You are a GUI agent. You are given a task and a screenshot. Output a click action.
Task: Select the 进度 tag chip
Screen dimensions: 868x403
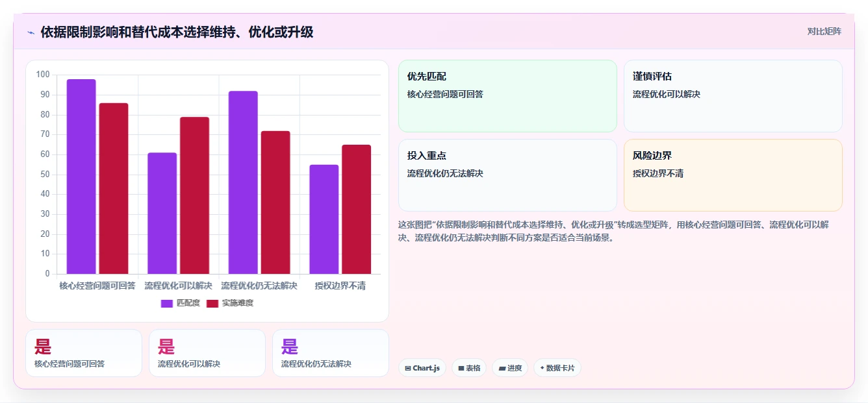(510, 368)
